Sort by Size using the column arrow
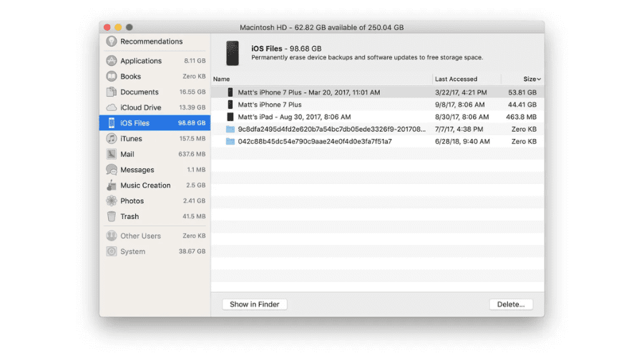Screen dimensions: 644x358 (x=539, y=79)
